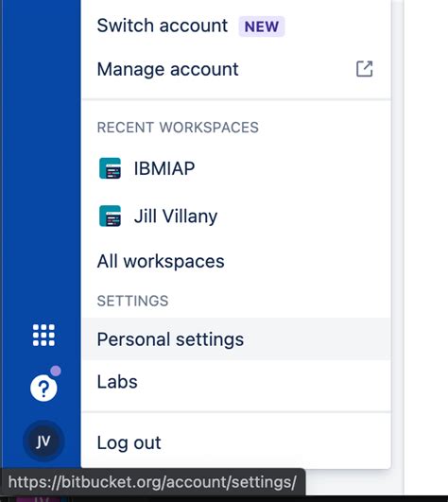Click the blue sidebar background area
448x502 pixels.
click(x=41, y=160)
